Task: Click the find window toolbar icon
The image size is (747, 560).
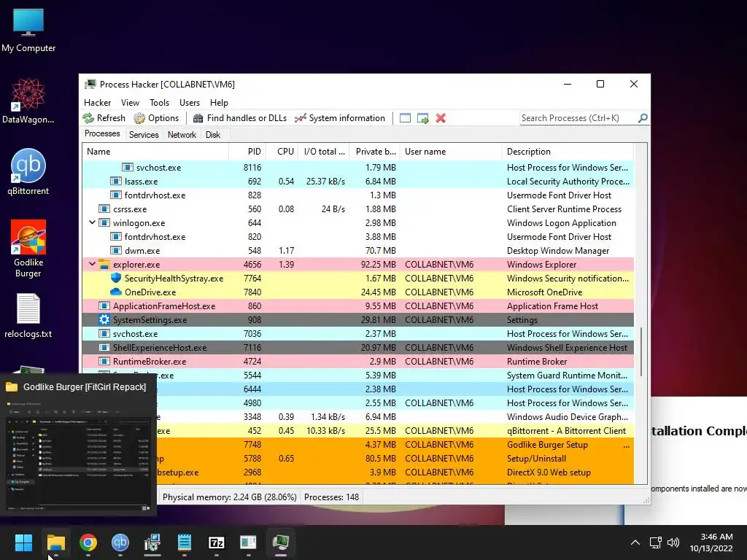Action: coord(405,118)
